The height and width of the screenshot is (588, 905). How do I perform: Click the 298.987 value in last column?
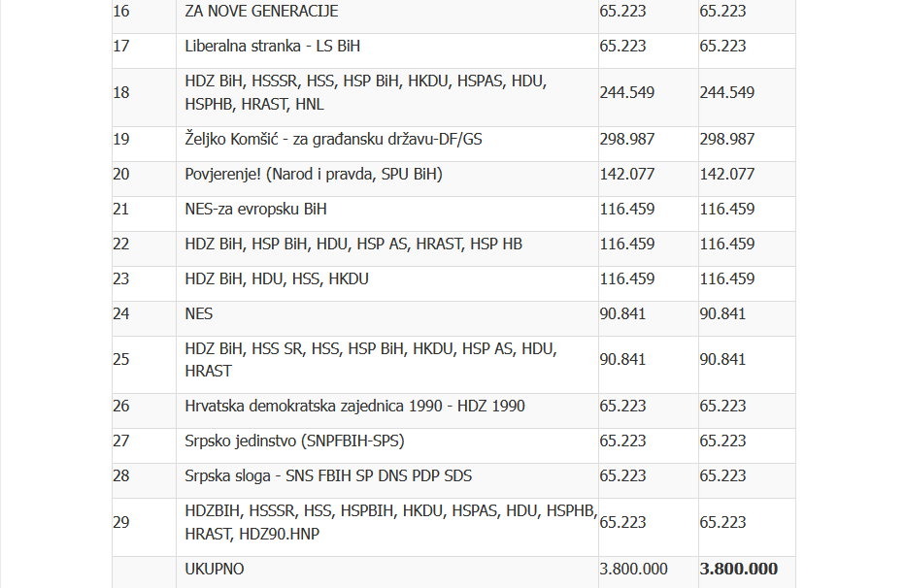[x=726, y=140]
